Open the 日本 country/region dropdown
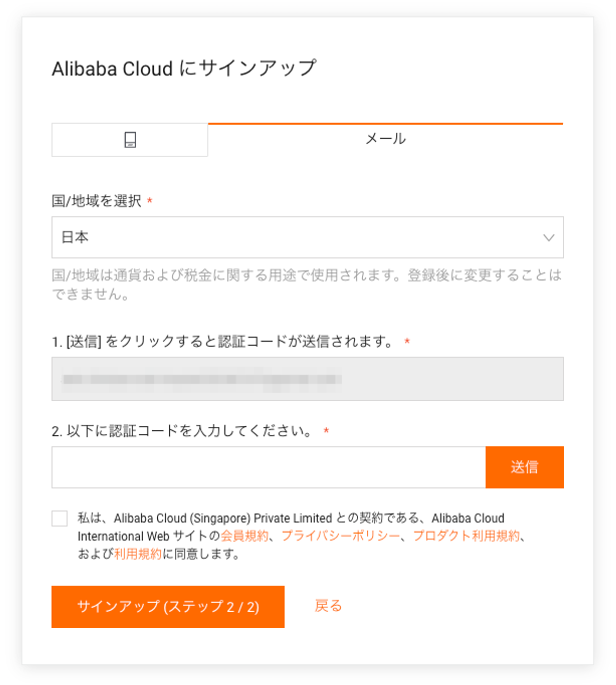Viewport: 616px width, 685px height. coord(307,237)
